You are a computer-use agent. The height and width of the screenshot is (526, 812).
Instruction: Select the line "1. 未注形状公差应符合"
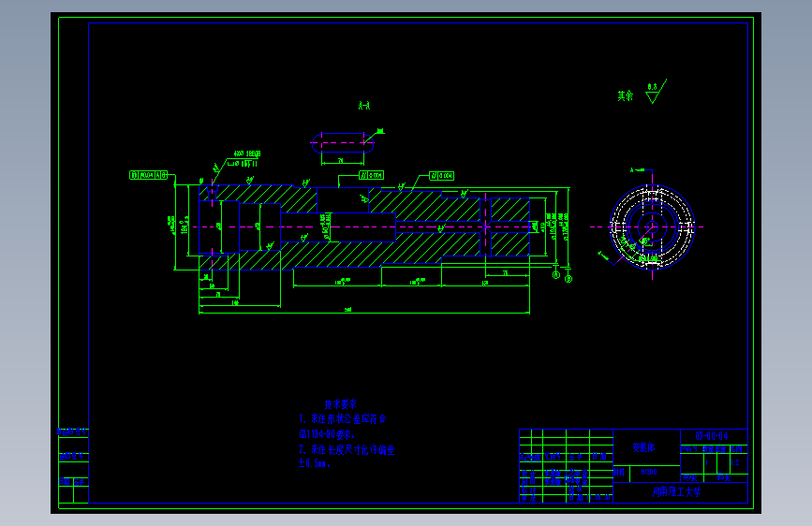(342, 418)
